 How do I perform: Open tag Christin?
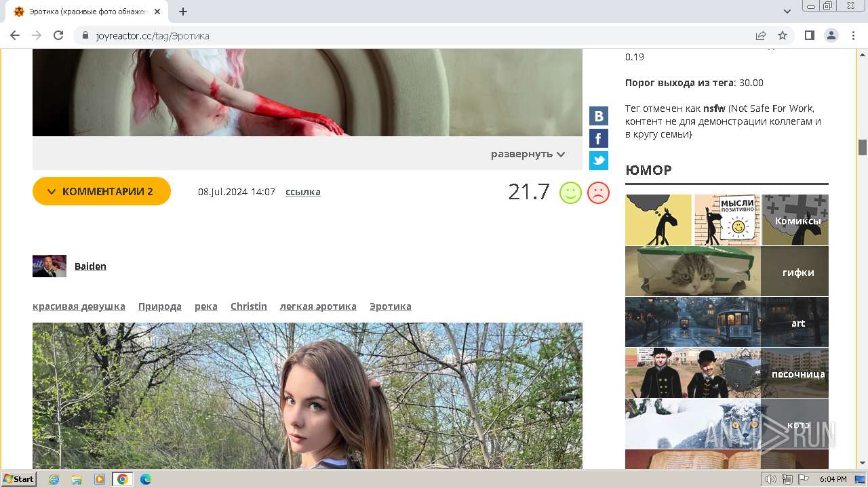(x=249, y=306)
